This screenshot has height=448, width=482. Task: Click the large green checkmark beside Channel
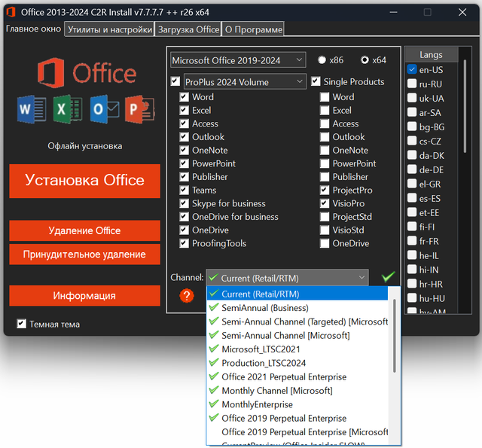point(388,277)
